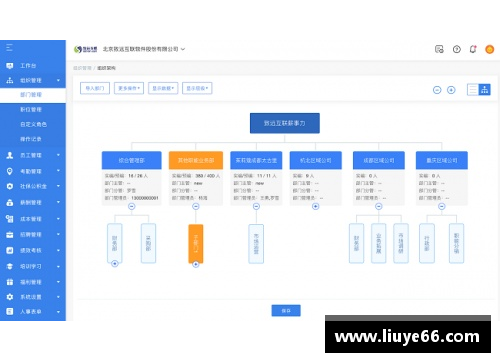Select 自定义角色 in the sidebar
The image size is (500, 362).
[x=33, y=124]
